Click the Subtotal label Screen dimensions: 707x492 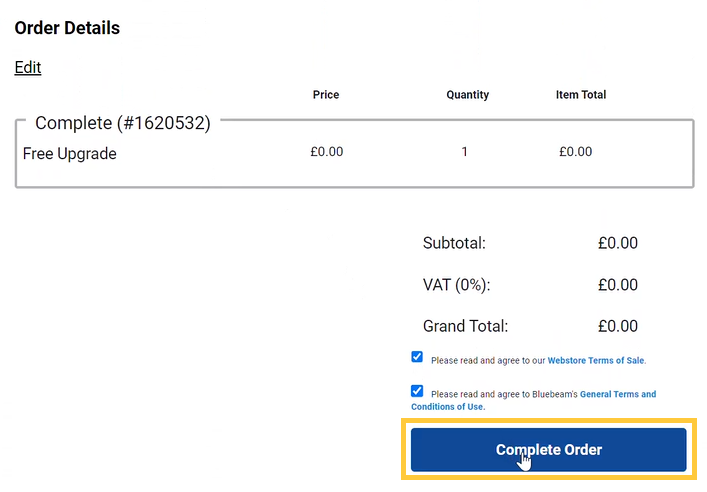454,243
